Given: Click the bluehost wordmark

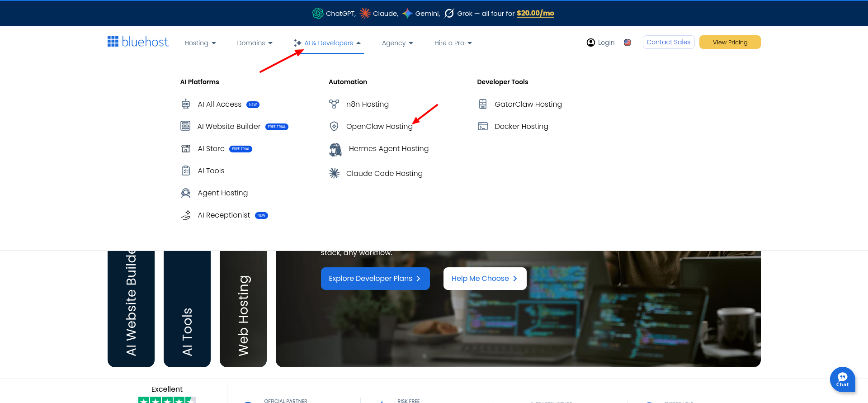Looking at the screenshot, I should click(145, 42).
